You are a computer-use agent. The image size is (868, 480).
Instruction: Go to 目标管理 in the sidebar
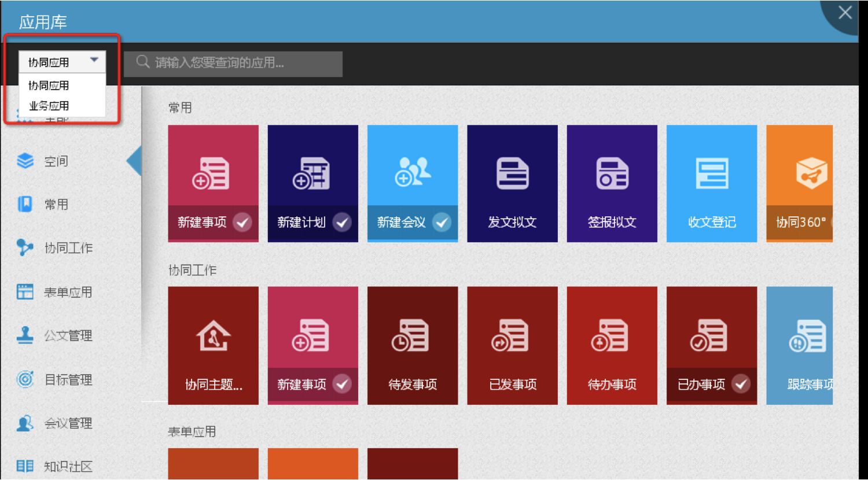68,379
